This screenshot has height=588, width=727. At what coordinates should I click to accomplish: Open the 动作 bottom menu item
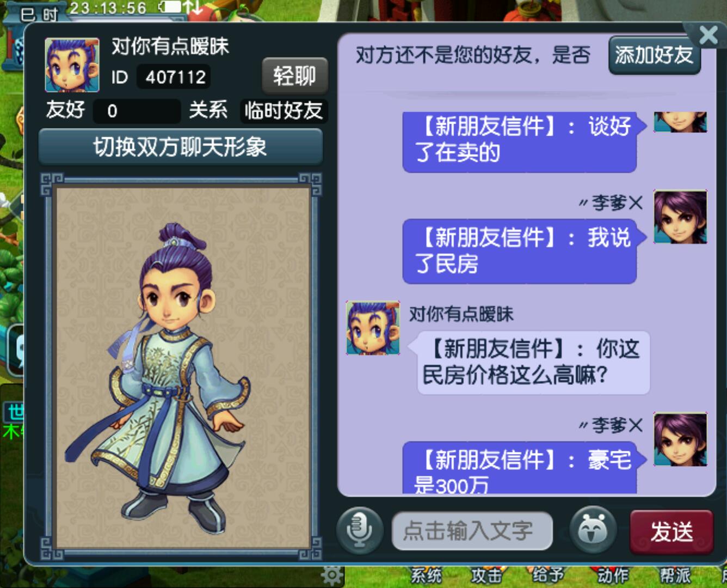[613, 575]
